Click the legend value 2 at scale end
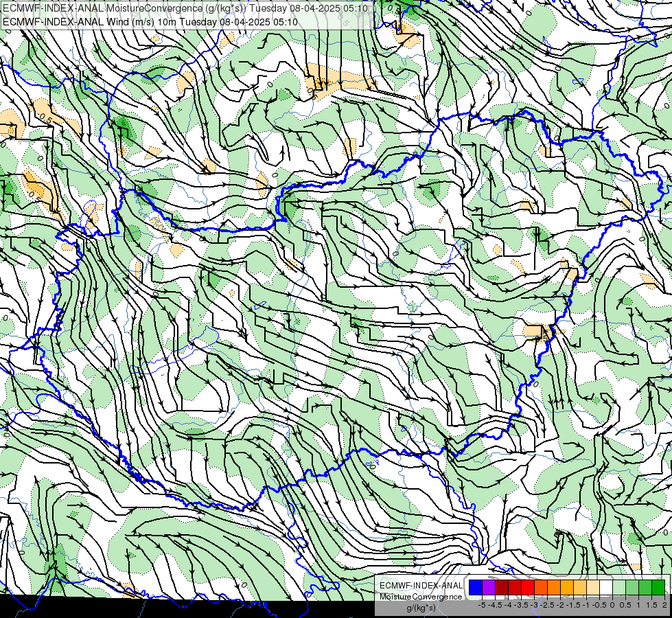 (x=664, y=605)
